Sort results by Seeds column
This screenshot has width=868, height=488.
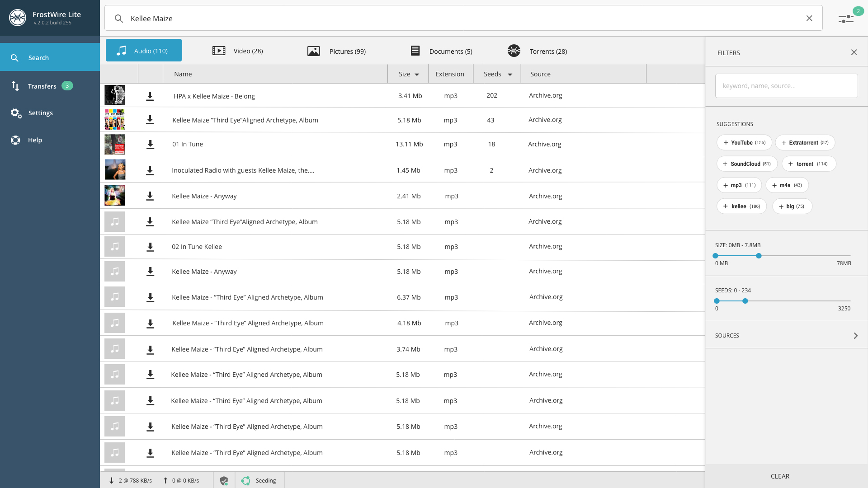pyautogui.click(x=497, y=74)
